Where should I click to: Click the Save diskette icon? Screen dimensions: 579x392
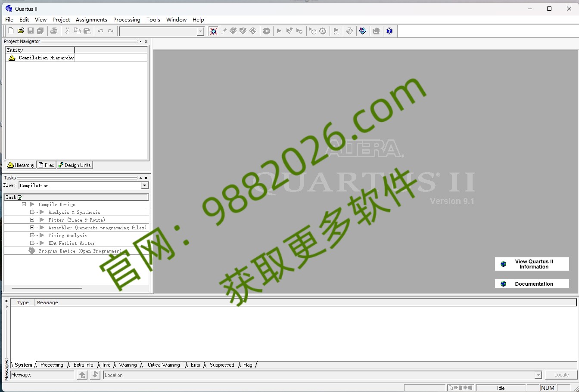(31, 31)
